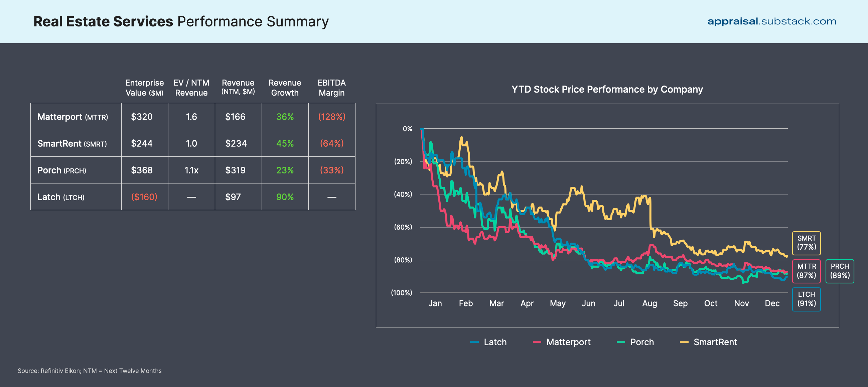Click the Feb x-axis label
This screenshot has width=868, height=387.
tap(466, 303)
